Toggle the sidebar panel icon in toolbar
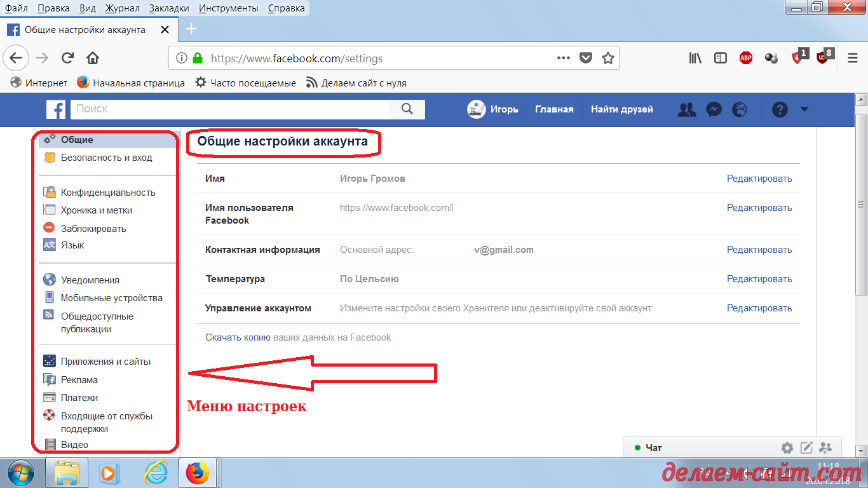868x488 pixels. 721,58
